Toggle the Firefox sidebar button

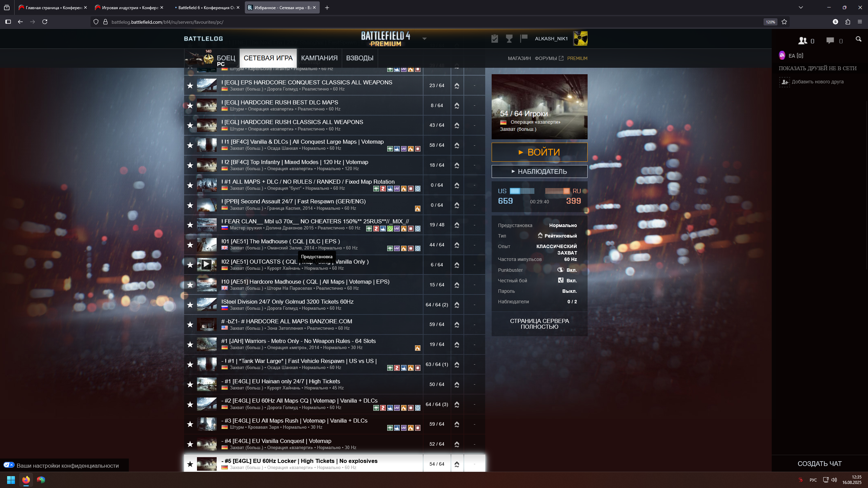tap(8, 22)
